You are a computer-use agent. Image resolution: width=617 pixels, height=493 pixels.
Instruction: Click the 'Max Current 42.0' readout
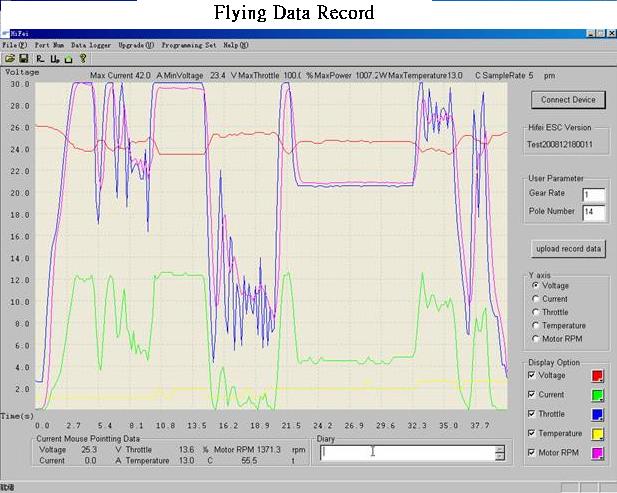[120, 75]
